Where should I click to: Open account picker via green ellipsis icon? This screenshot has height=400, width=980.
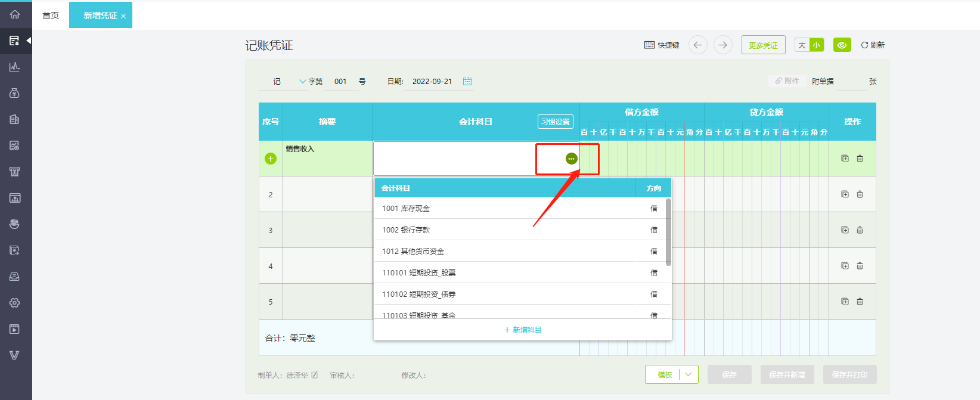tap(571, 159)
